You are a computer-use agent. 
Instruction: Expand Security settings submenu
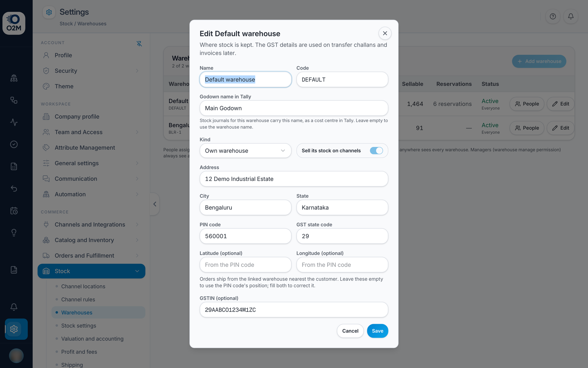tap(137, 71)
